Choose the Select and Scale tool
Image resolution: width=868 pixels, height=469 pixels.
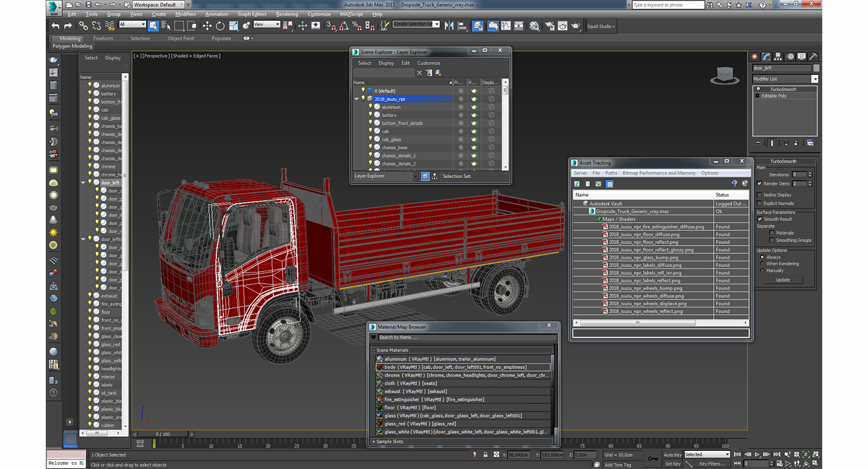pyautogui.click(x=233, y=26)
